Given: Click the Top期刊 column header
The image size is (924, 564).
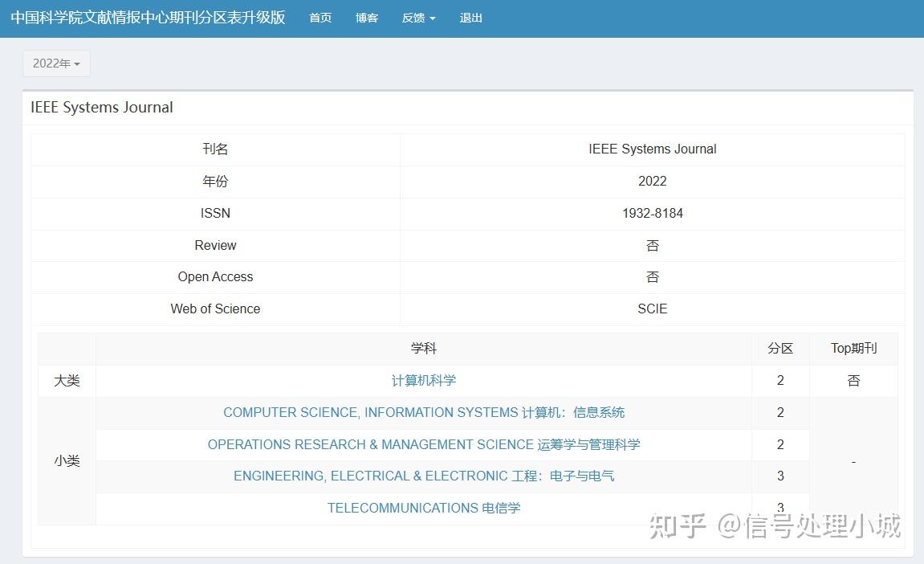Looking at the screenshot, I should coord(854,349).
